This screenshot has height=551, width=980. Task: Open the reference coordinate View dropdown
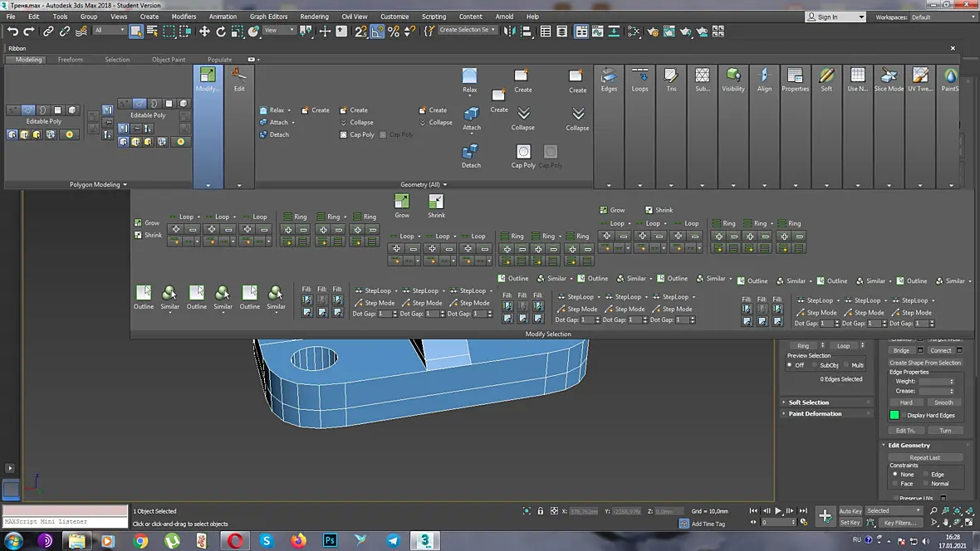point(279,30)
